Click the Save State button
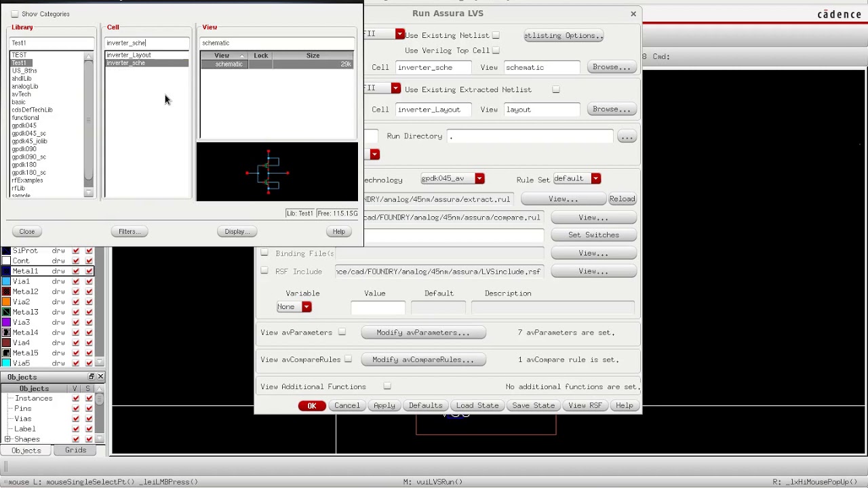The width and height of the screenshot is (868, 488). (x=533, y=406)
